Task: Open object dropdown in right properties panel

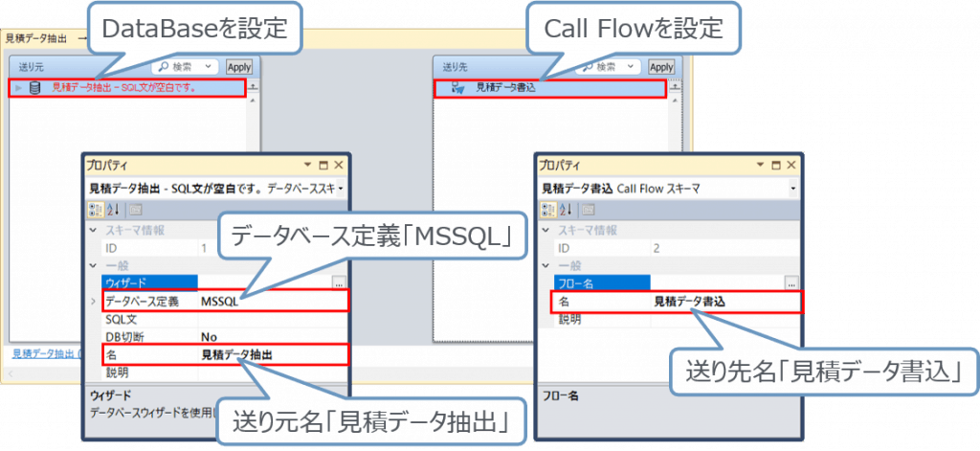Action: tap(794, 189)
